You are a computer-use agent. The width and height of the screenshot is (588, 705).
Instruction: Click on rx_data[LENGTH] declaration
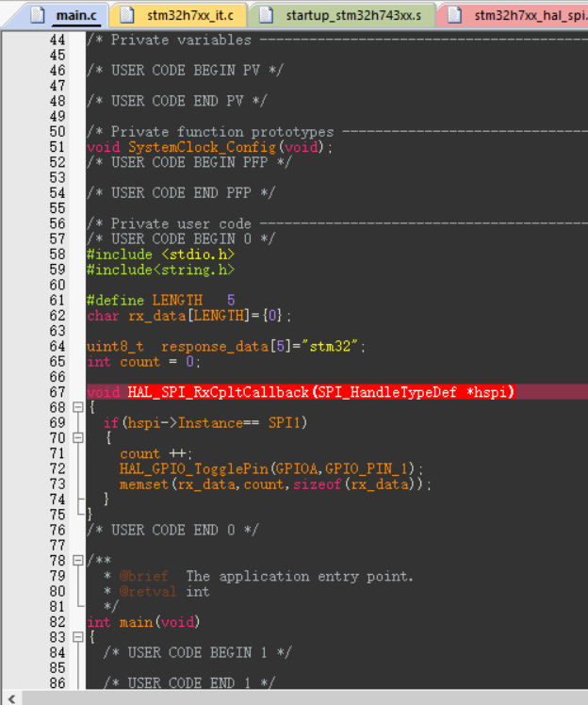coord(188,316)
